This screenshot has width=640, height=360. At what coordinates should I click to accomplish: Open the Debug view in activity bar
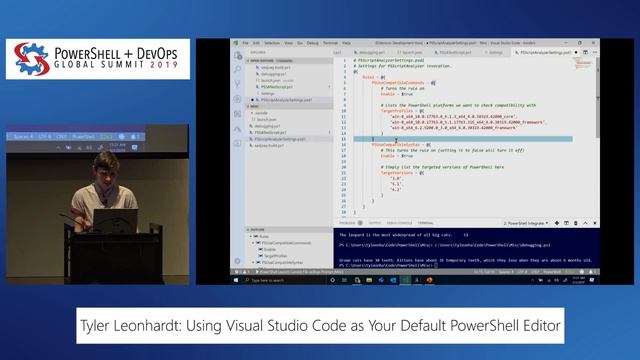[x=238, y=99]
